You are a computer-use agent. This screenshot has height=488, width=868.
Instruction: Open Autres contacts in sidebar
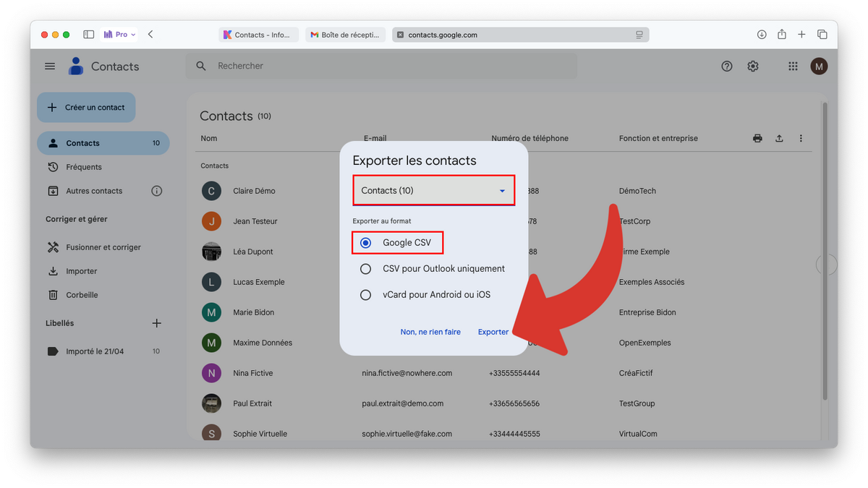click(x=94, y=191)
